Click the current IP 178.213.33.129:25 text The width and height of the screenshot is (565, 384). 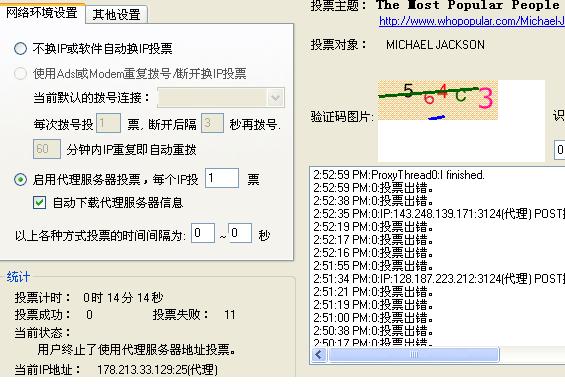click(157, 370)
